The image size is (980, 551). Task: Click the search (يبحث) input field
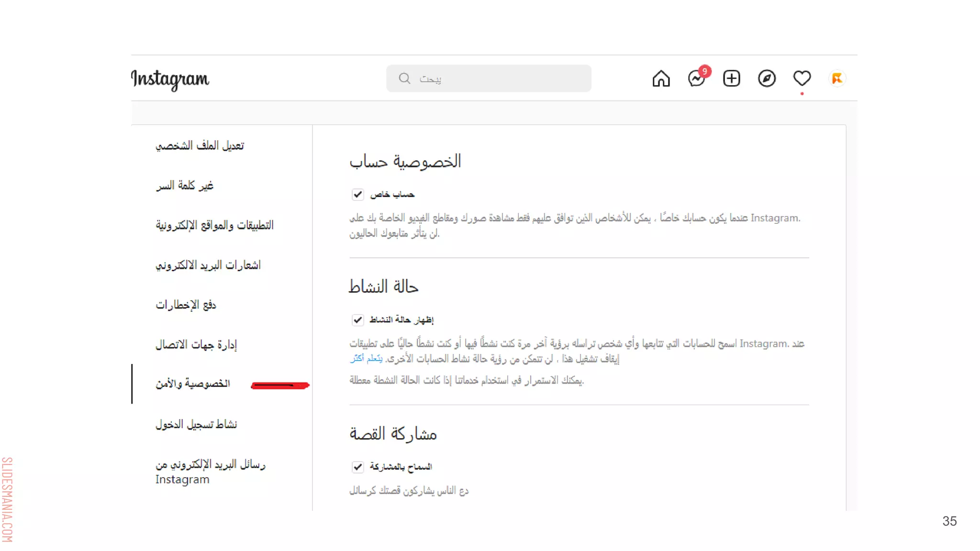pyautogui.click(x=498, y=78)
